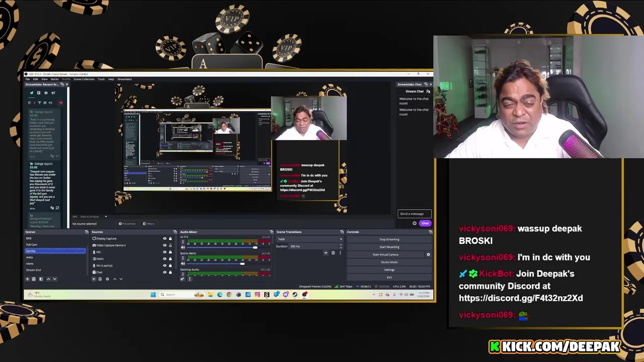Image resolution: width=644 pixels, height=362 pixels.
Task: Remove the selected source with the trash icon
Action: [x=100, y=279]
